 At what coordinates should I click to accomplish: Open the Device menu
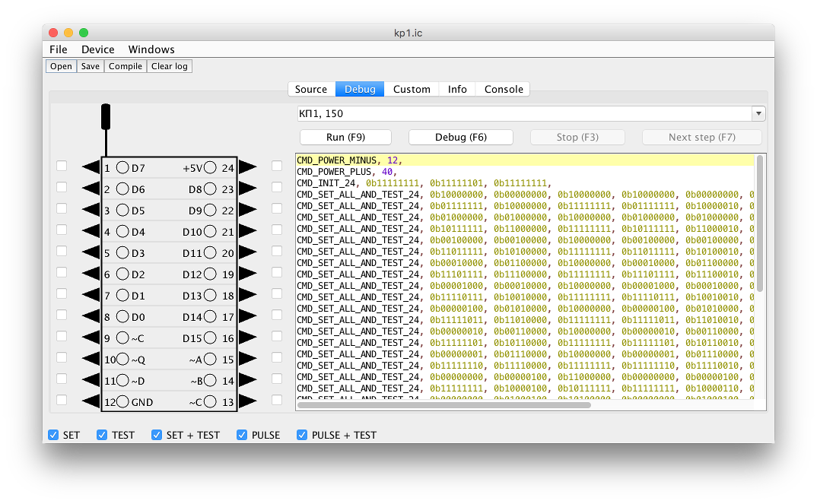pyautogui.click(x=97, y=49)
